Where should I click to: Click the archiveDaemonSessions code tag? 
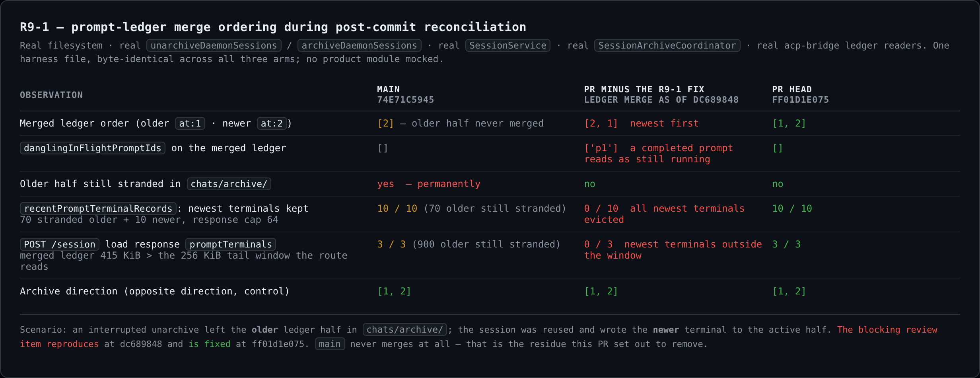pos(359,45)
